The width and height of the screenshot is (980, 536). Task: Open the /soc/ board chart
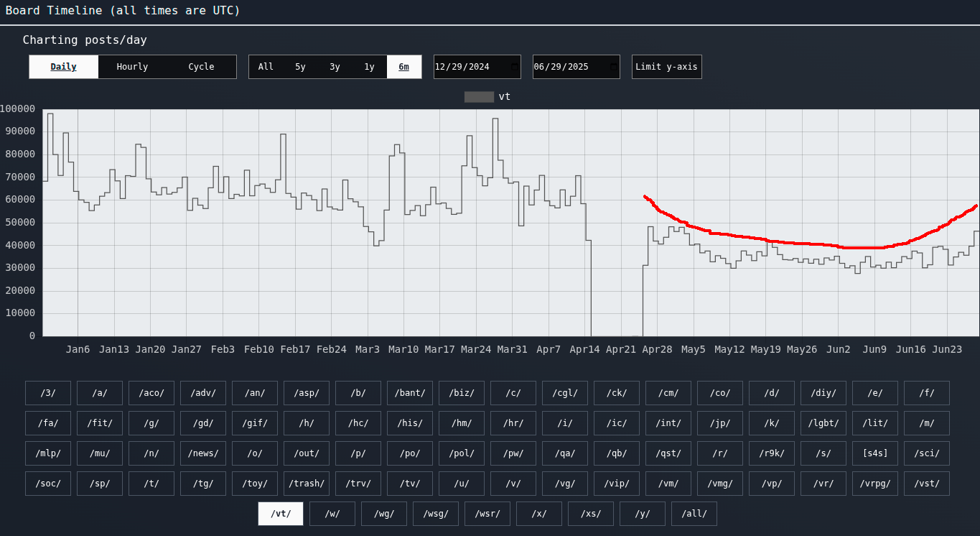[x=48, y=484]
